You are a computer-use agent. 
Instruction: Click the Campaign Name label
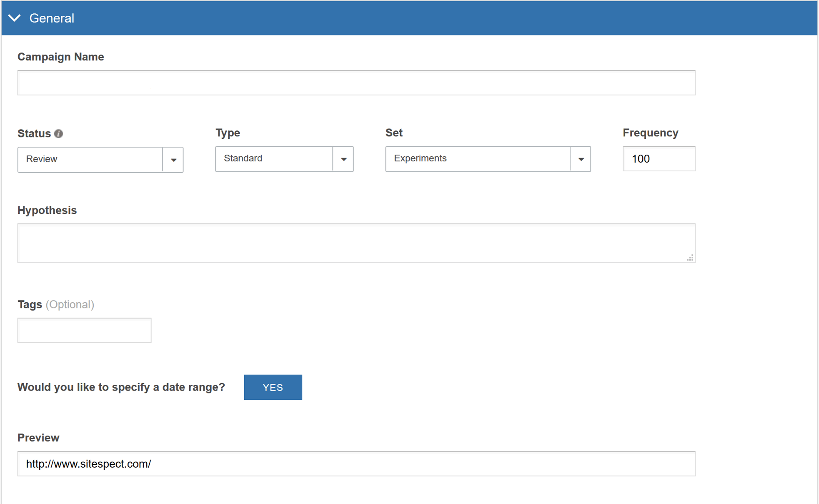point(61,57)
